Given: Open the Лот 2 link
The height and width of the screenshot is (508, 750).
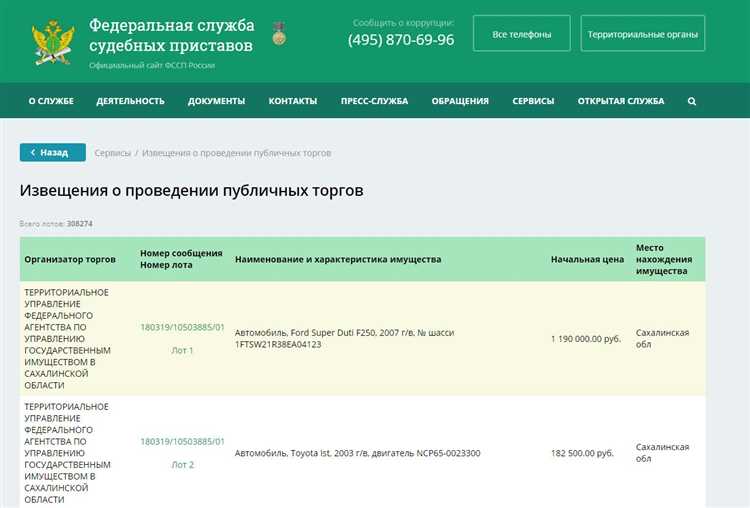Looking at the screenshot, I should click(x=182, y=464).
